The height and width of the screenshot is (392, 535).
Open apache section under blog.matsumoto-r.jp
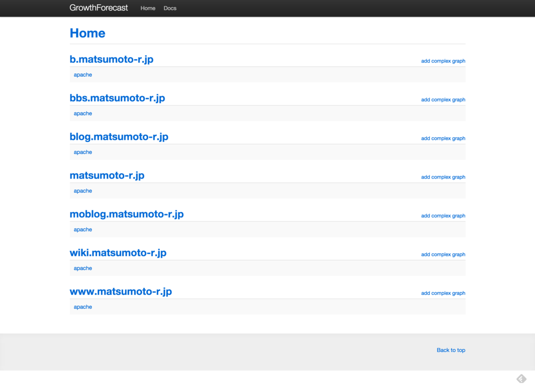[83, 152]
